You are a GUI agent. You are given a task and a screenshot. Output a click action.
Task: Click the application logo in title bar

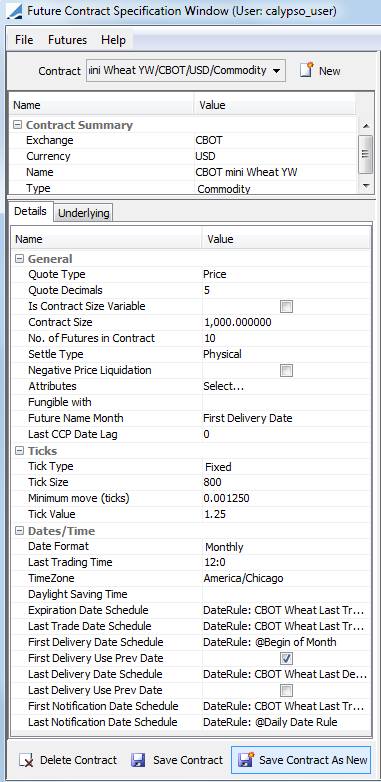pos(13,11)
